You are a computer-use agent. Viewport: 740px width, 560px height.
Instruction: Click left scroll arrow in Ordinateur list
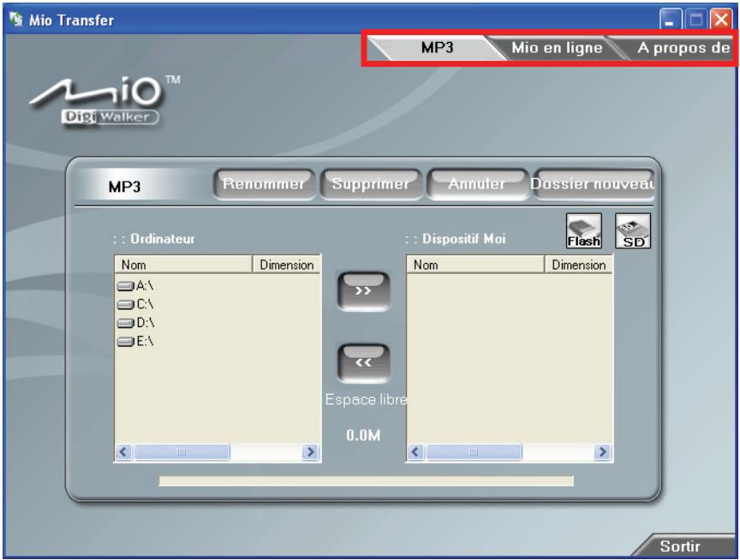(123, 452)
